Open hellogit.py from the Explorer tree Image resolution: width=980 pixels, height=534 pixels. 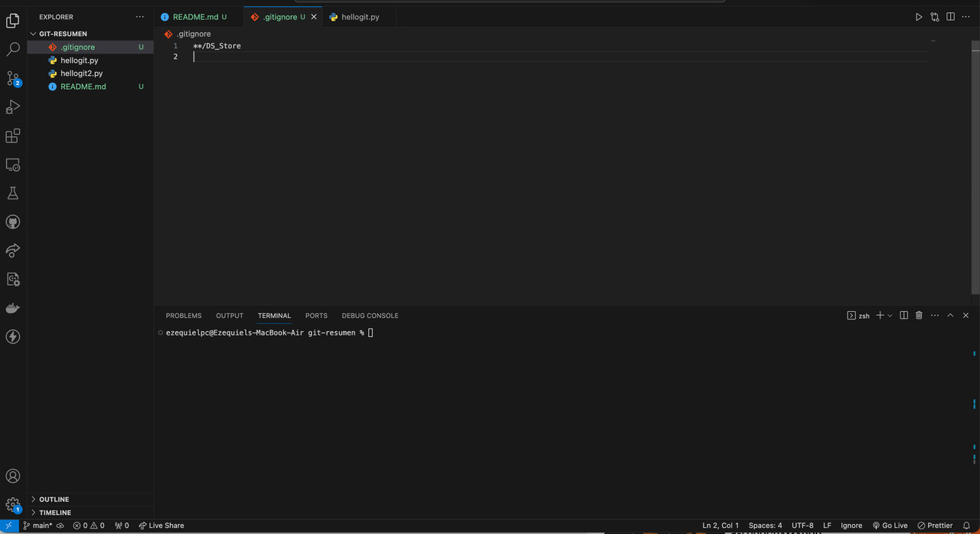coord(90,61)
